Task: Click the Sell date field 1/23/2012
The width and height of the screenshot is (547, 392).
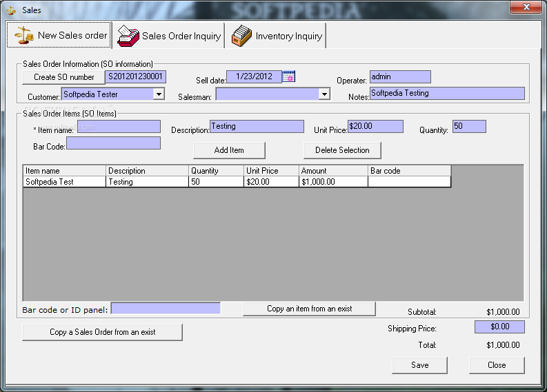Action: pyautogui.click(x=255, y=76)
